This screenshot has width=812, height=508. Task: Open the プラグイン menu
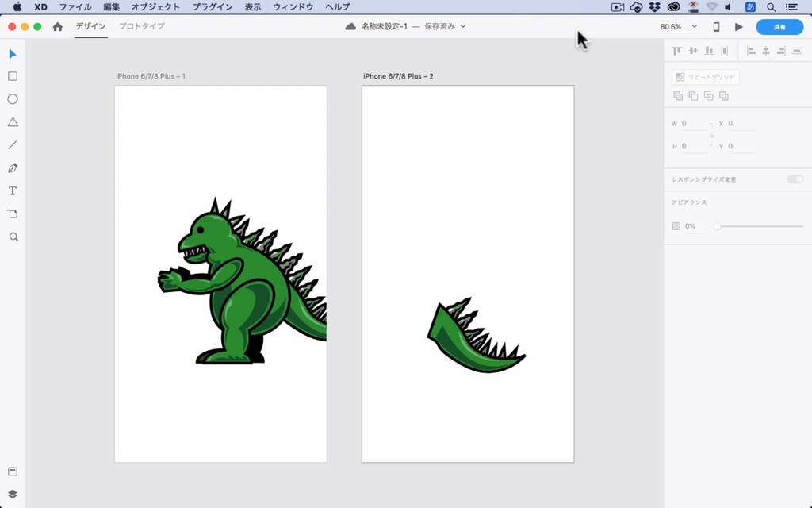(x=213, y=6)
